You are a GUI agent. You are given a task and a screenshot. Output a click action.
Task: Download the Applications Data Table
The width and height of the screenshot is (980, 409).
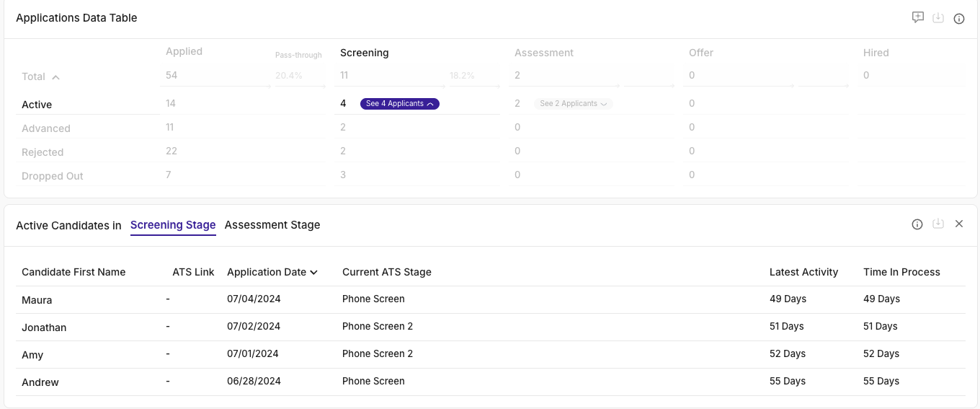coord(938,18)
